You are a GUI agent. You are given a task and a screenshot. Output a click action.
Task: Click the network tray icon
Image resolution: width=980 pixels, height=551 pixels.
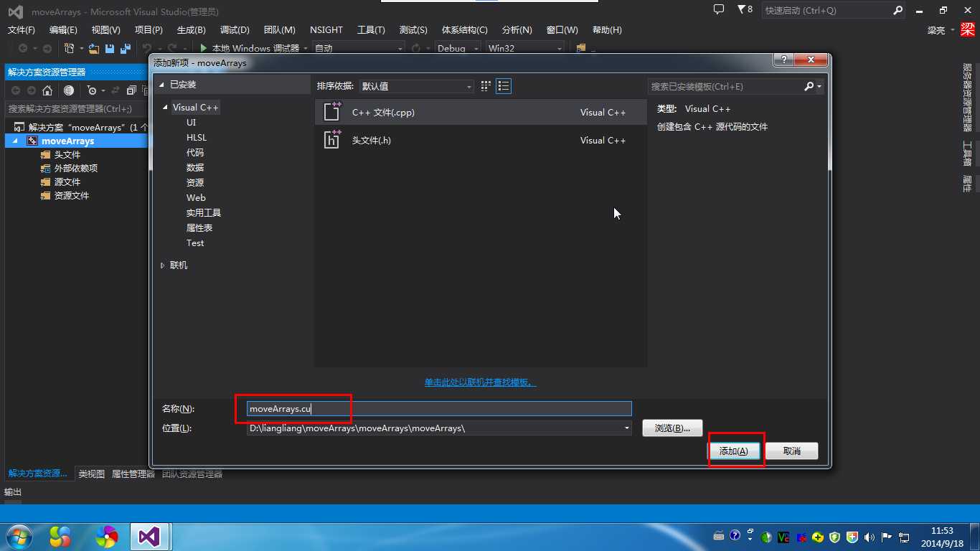(904, 537)
